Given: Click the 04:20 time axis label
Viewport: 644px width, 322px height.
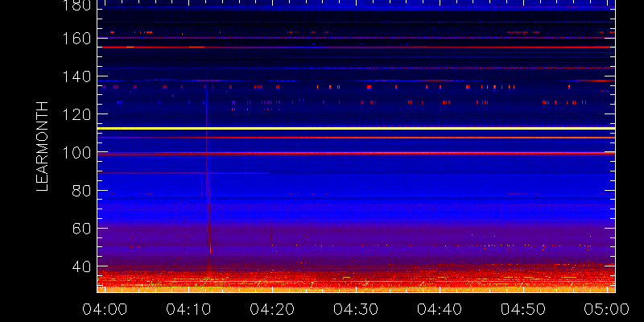Looking at the screenshot, I should click(272, 309).
